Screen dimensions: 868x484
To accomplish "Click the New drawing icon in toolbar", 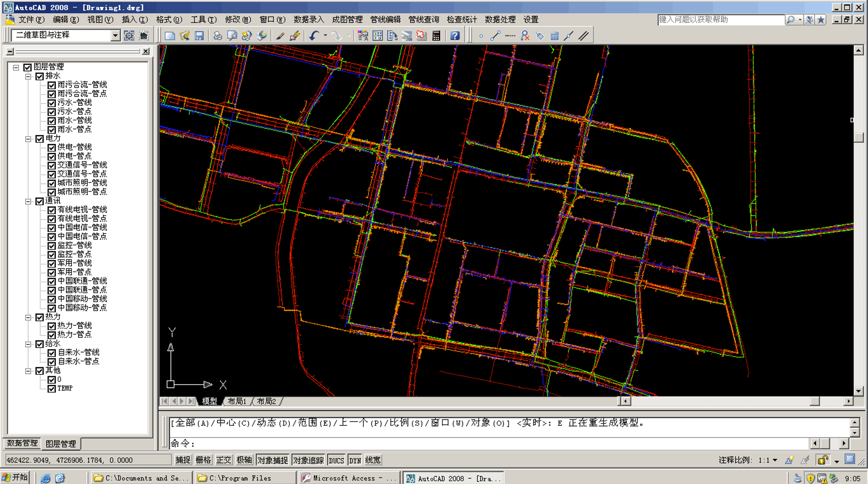I will pos(170,36).
